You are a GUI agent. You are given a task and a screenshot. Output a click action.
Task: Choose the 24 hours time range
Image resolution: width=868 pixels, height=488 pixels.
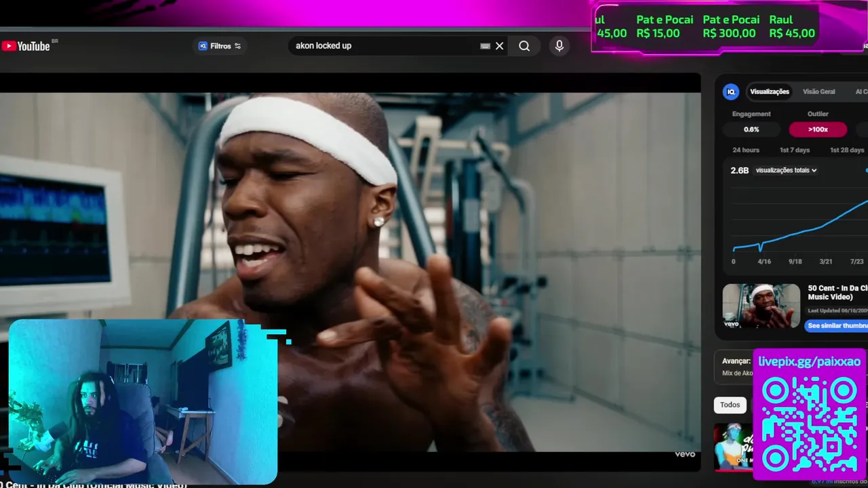click(x=746, y=150)
